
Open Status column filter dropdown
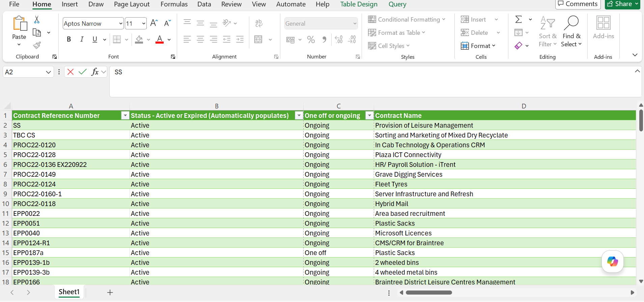299,116
